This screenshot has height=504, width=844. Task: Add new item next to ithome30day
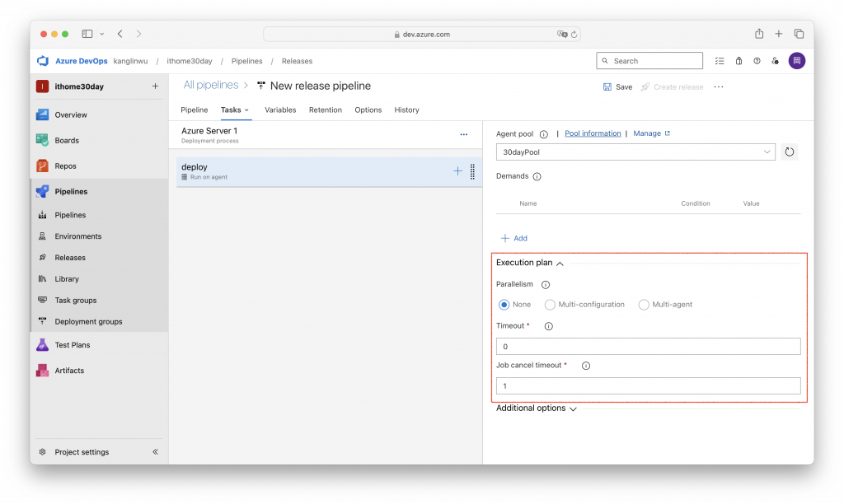click(x=155, y=86)
